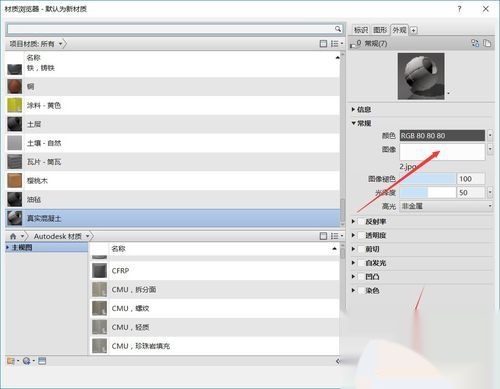Click the 图像褪色 value field showing 100

coord(471,179)
